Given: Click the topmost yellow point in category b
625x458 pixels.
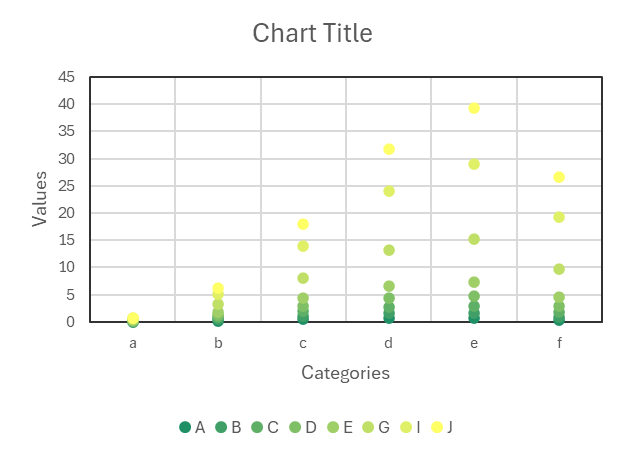Looking at the screenshot, I should point(218,289).
